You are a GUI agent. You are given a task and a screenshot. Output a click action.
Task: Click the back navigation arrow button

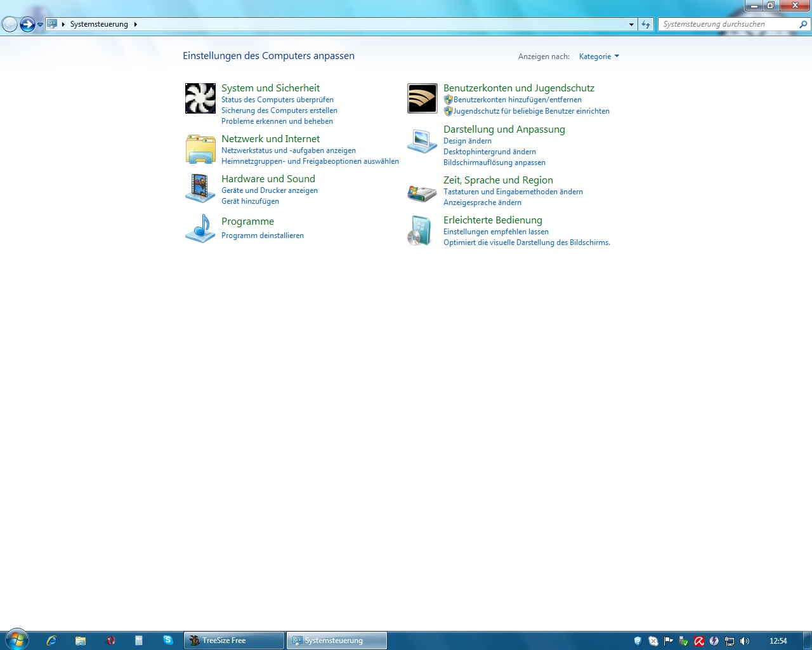[x=10, y=24]
